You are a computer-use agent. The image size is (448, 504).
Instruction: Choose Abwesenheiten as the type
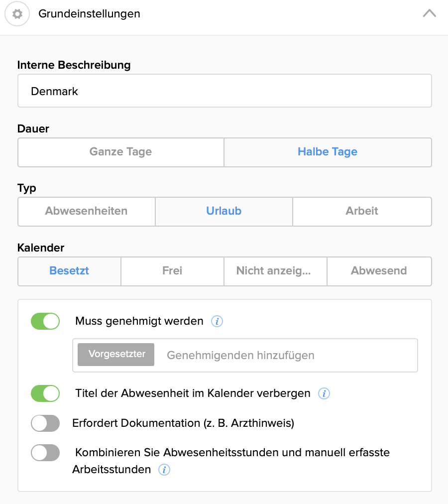(86, 211)
